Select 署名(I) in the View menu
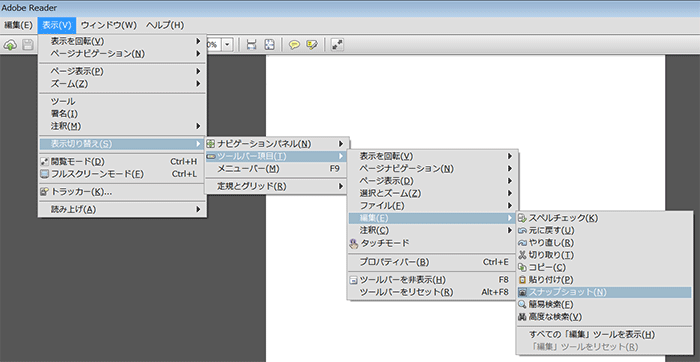Viewport: 700px width, 362px height. click(x=122, y=114)
